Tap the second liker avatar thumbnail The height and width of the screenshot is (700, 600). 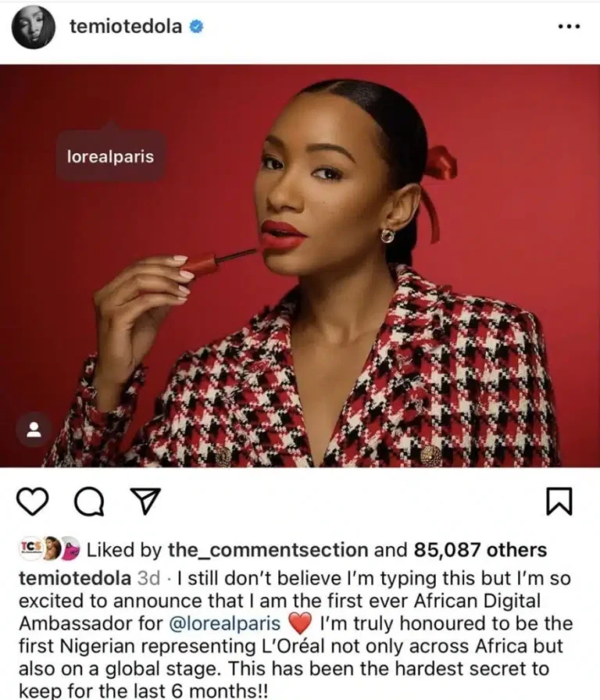[x=52, y=548]
